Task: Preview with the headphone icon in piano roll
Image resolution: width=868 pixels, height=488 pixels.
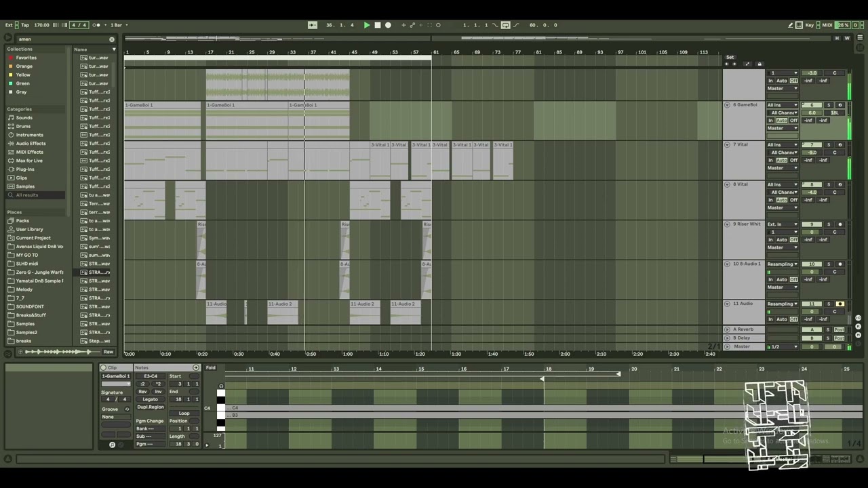Action: (x=221, y=386)
